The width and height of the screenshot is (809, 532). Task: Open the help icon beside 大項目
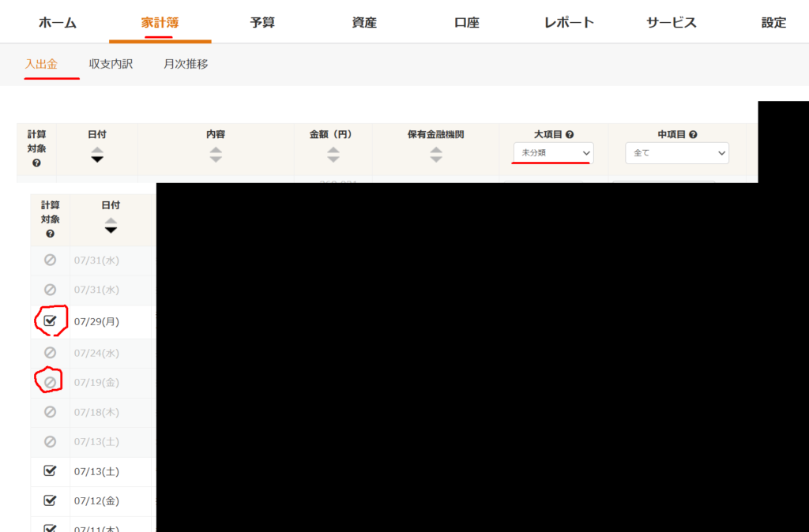(x=570, y=135)
